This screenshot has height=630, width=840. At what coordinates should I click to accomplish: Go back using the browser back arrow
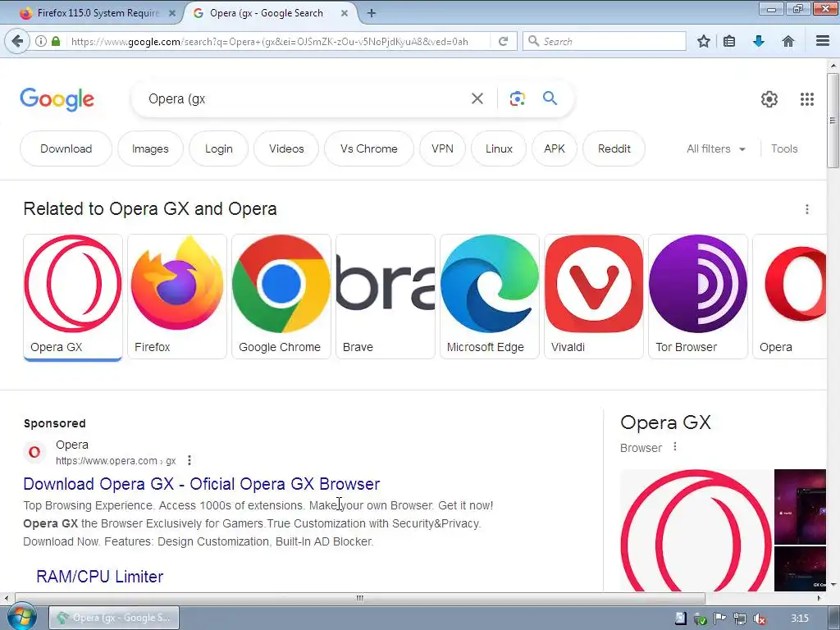coord(17,41)
